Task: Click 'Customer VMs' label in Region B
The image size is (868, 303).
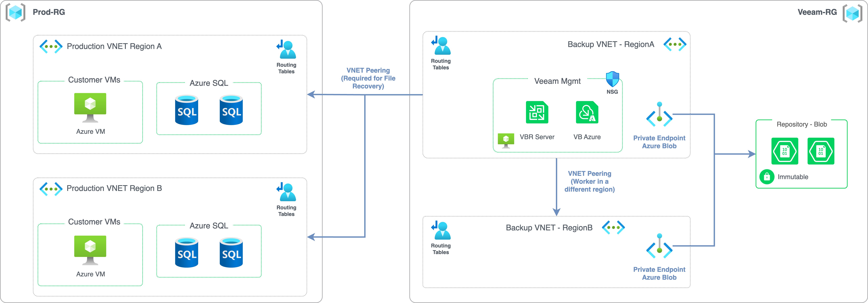Action: point(94,222)
